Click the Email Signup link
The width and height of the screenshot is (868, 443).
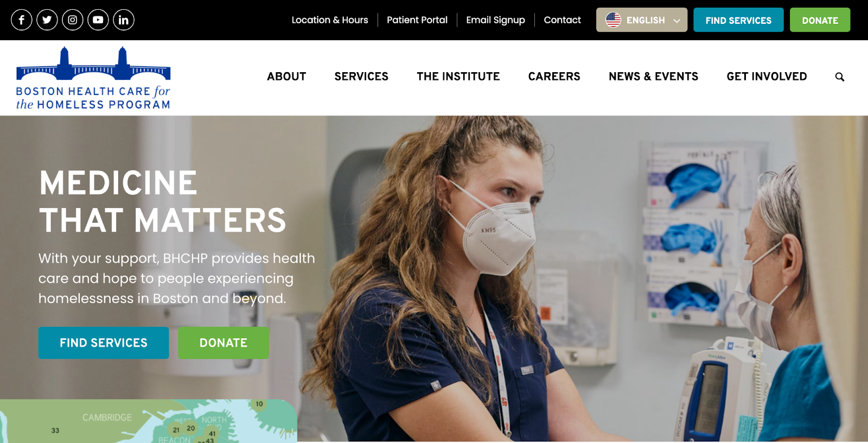[x=496, y=20]
